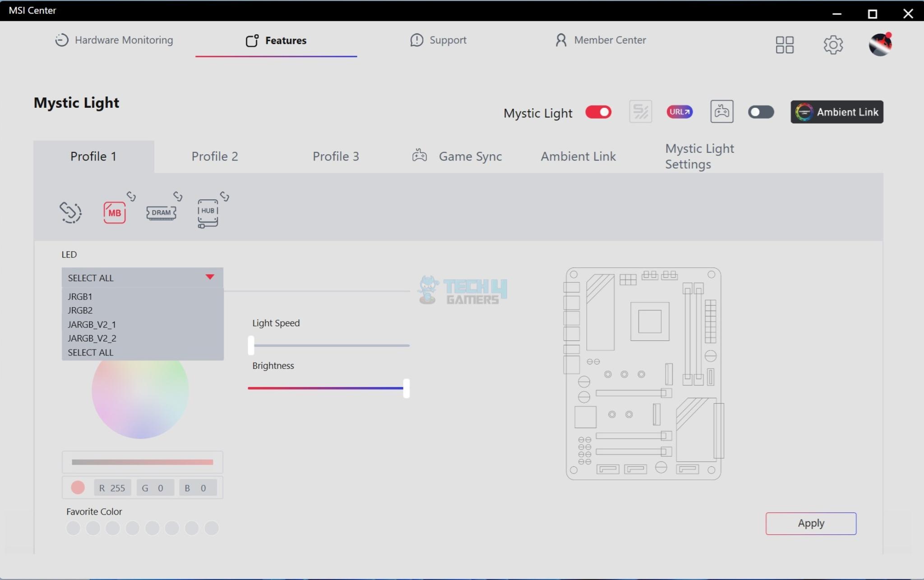Select the HUB device icon
The height and width of the screenshot is (580, 924).
click(208, 213)
